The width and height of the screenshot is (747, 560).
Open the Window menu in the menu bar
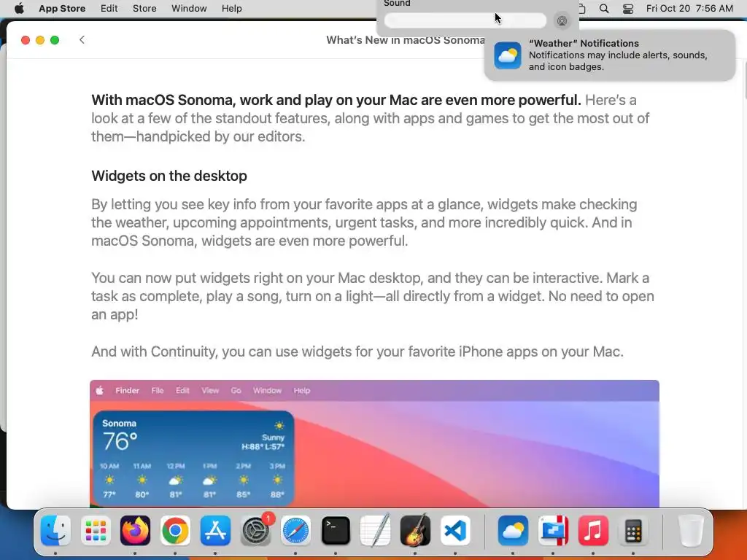pyautogui.click(x=189, y=9)
